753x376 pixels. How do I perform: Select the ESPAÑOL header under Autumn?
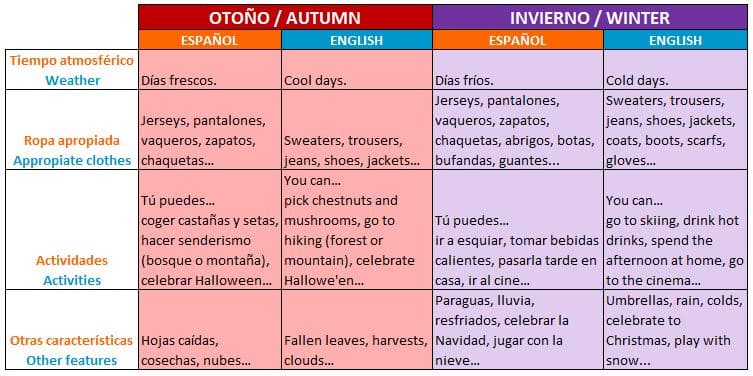tap(210, 40)
